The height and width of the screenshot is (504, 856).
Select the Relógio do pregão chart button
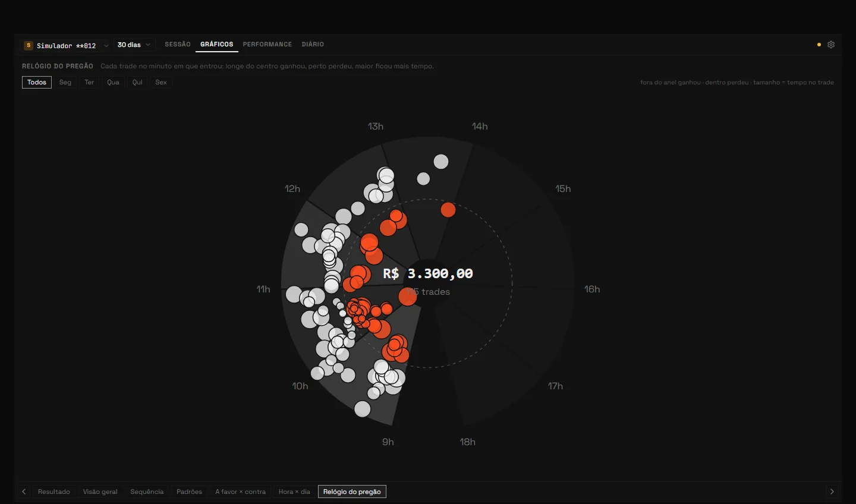[x=352, y=492]
